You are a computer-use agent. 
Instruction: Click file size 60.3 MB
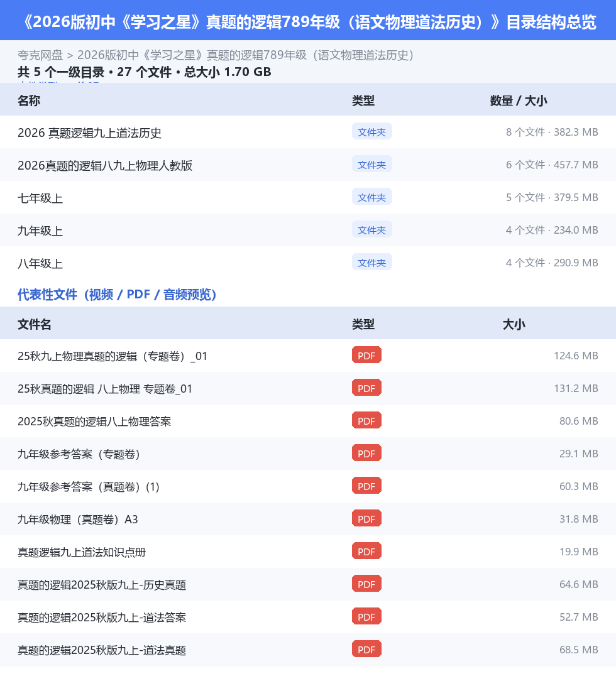click(x=578, y=486)
